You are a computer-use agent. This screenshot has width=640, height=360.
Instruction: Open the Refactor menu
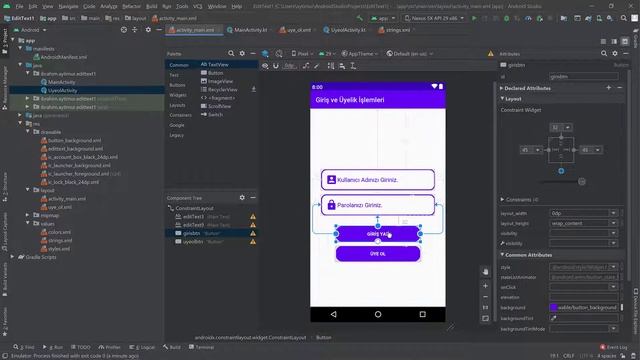pyautogui.click(x=131, y=7)
